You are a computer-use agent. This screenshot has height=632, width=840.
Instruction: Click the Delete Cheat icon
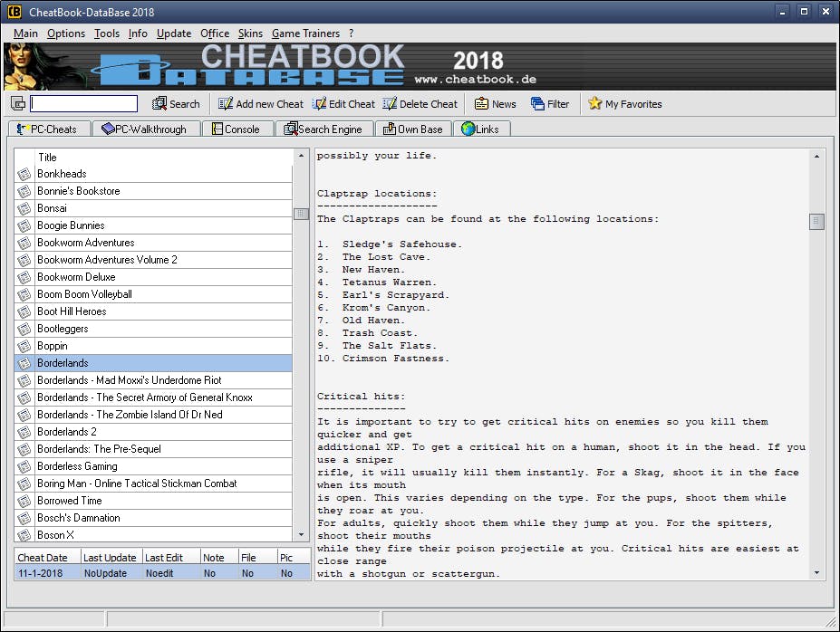pos(390,103)
